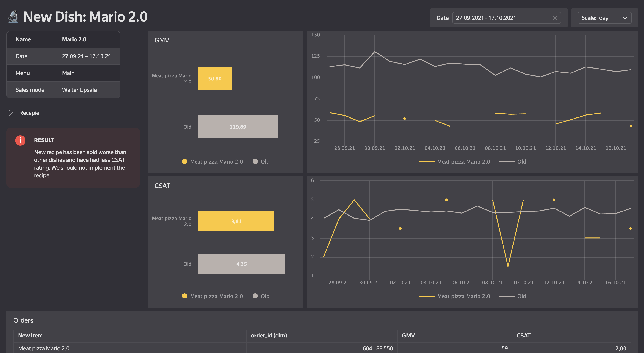Click the red info icon in RESULT

pos(20,140)
